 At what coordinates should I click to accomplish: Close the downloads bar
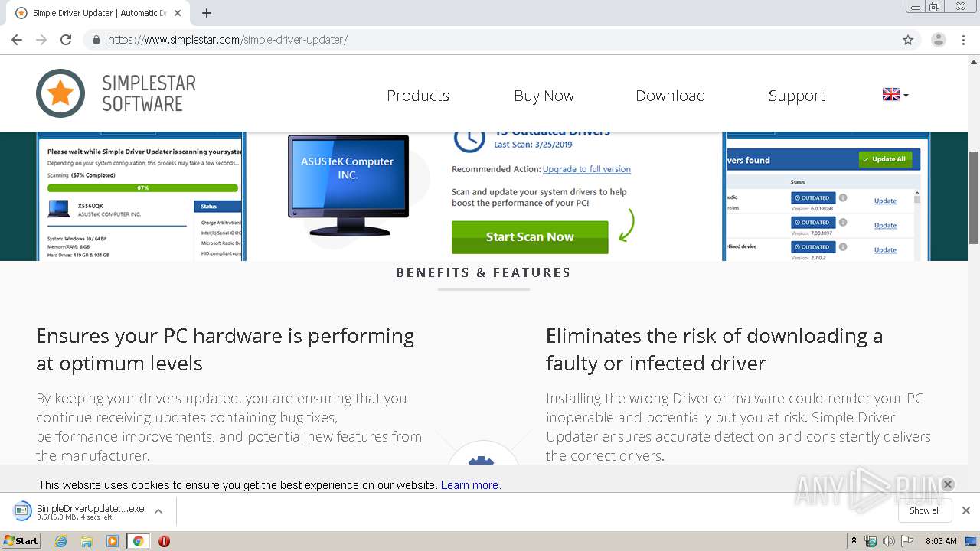966,510
